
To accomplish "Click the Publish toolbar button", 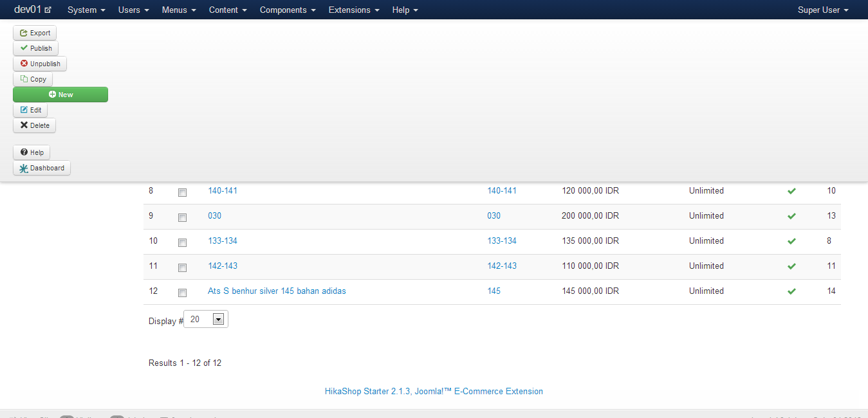I will tap(35, 48).
